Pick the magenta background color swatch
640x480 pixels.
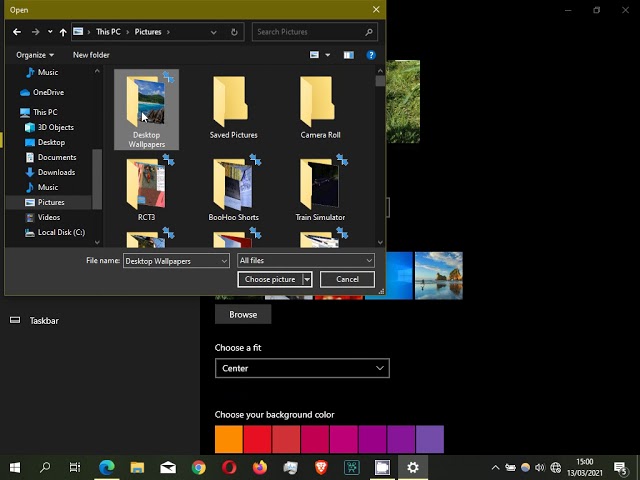(344, 439)
